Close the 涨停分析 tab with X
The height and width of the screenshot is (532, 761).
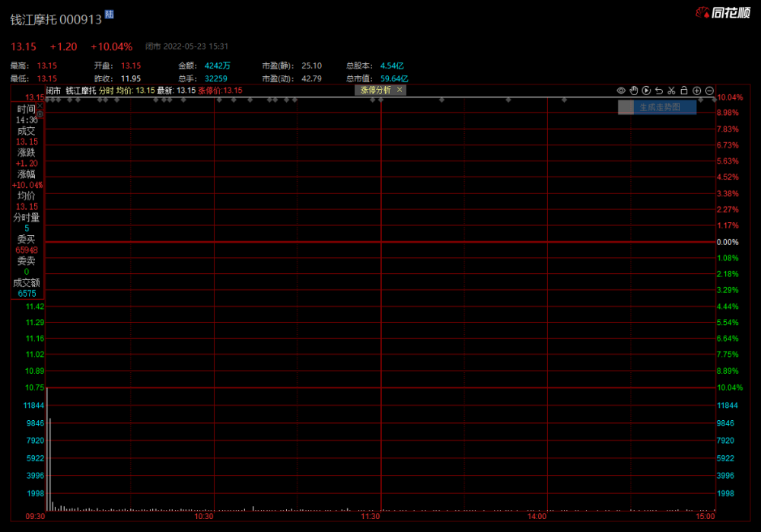[x=400, y=90]
